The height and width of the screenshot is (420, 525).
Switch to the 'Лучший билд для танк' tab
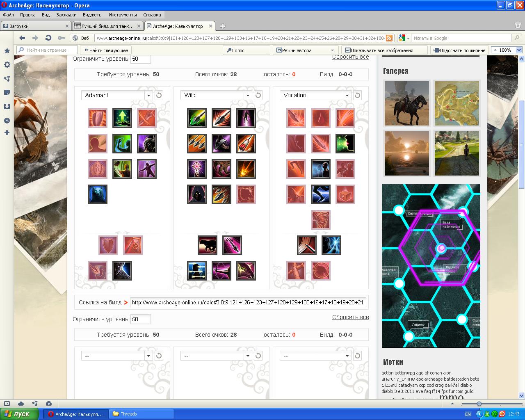pos(107,26)
